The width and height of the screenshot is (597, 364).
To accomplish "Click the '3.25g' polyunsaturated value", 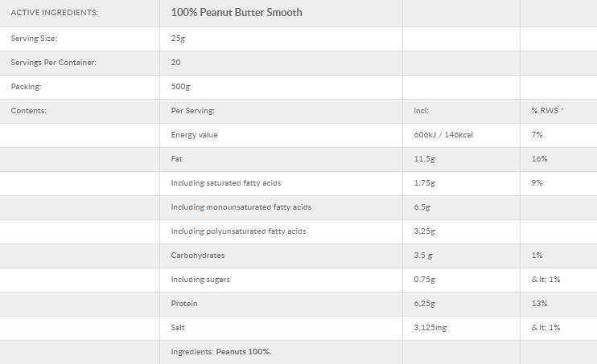I will click(x=424, y=231).
